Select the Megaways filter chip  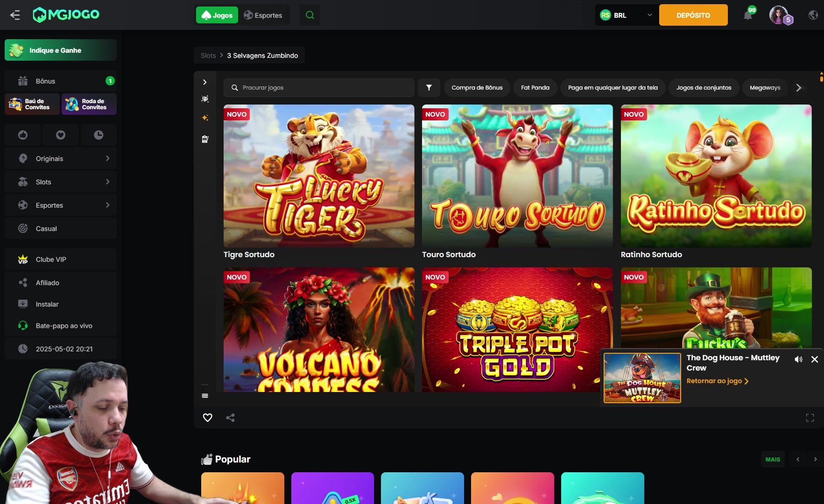(x=765, y=87)
